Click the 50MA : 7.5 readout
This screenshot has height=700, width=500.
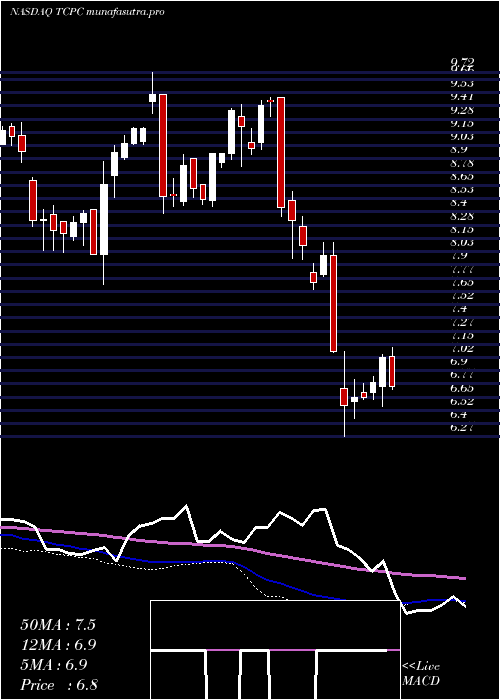(x=58, y=625)
